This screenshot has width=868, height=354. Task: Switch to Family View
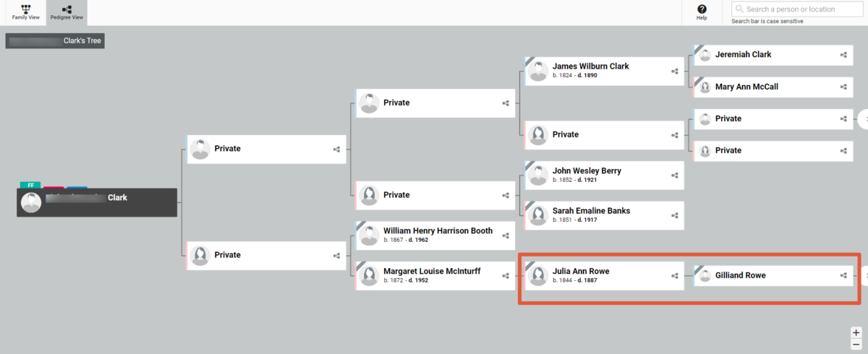25,12
